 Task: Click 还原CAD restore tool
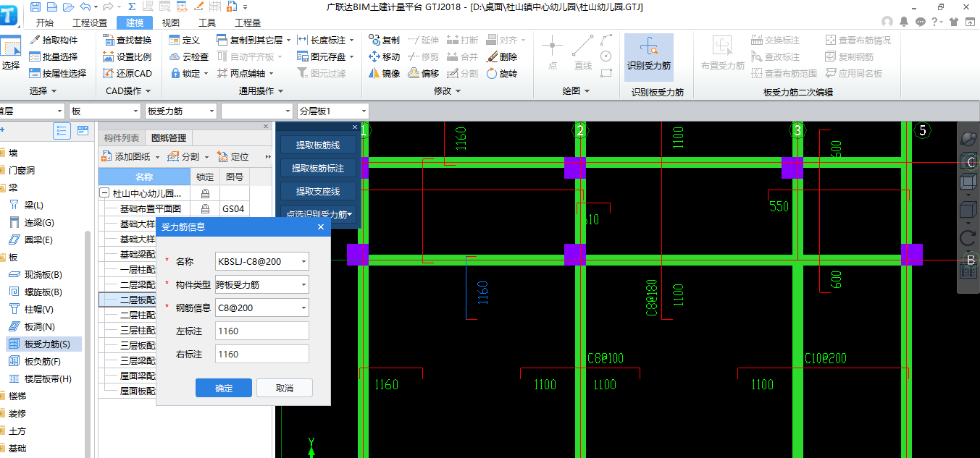127,73
